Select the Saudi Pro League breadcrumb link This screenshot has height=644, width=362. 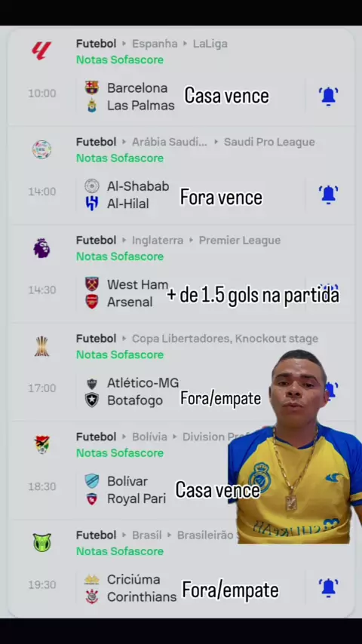[x=269, y=142]
